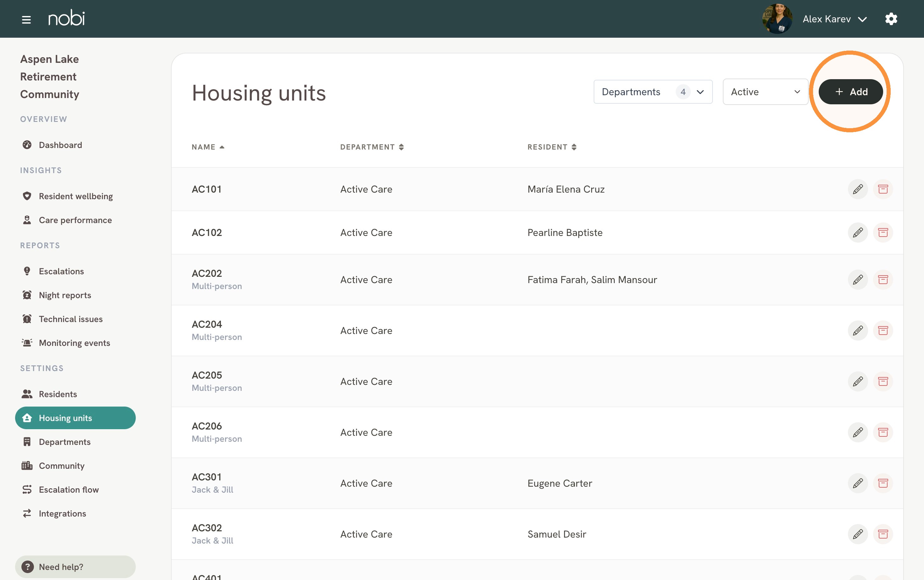Click the AC204 unit name

[x=207, y=325]
